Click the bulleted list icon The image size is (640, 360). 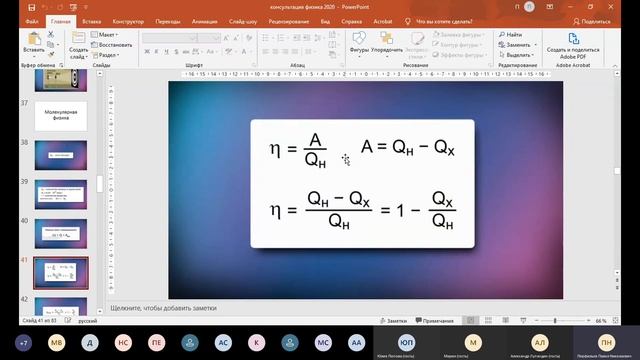coord(266,38)
